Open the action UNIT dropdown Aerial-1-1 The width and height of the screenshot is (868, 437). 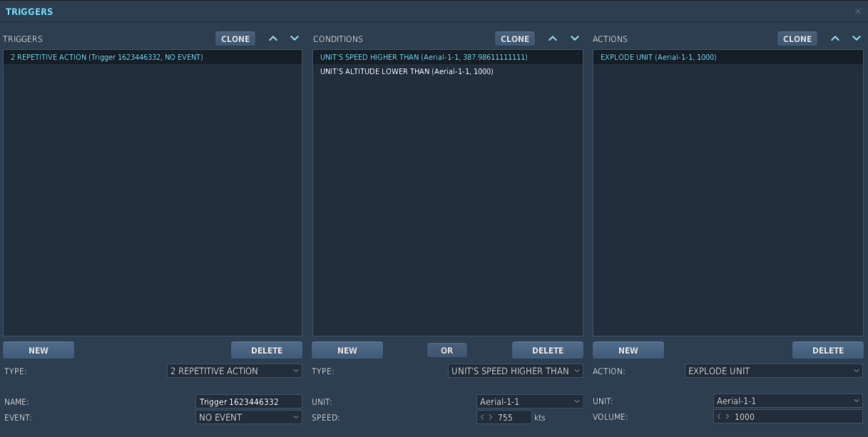[788, 401]
